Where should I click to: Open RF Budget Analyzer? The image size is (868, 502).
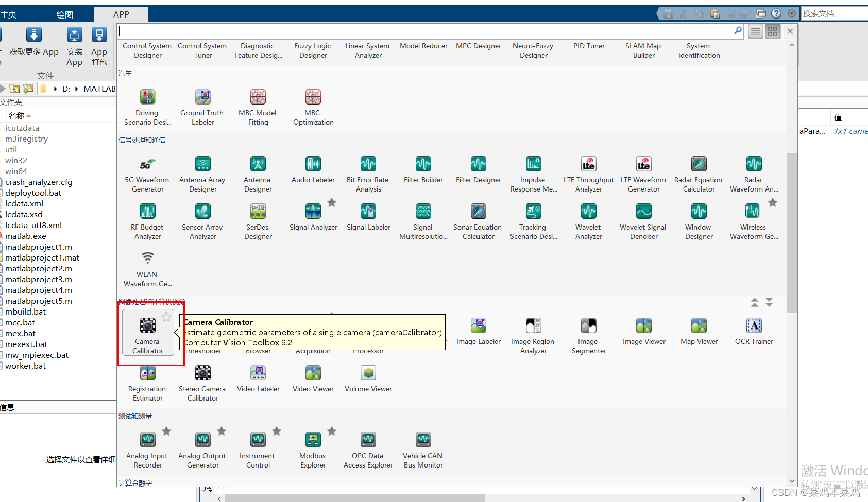(148, 221)
